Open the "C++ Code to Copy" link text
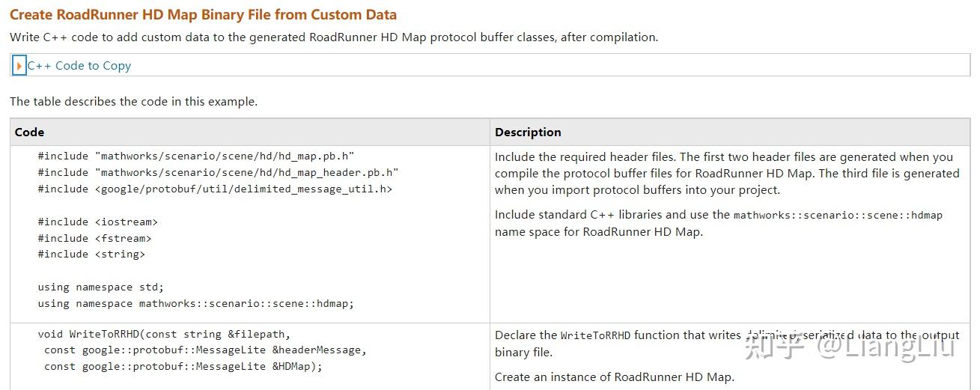Viewport: 980px width, 390px height. pyautogui.click(x=79, y=66)
